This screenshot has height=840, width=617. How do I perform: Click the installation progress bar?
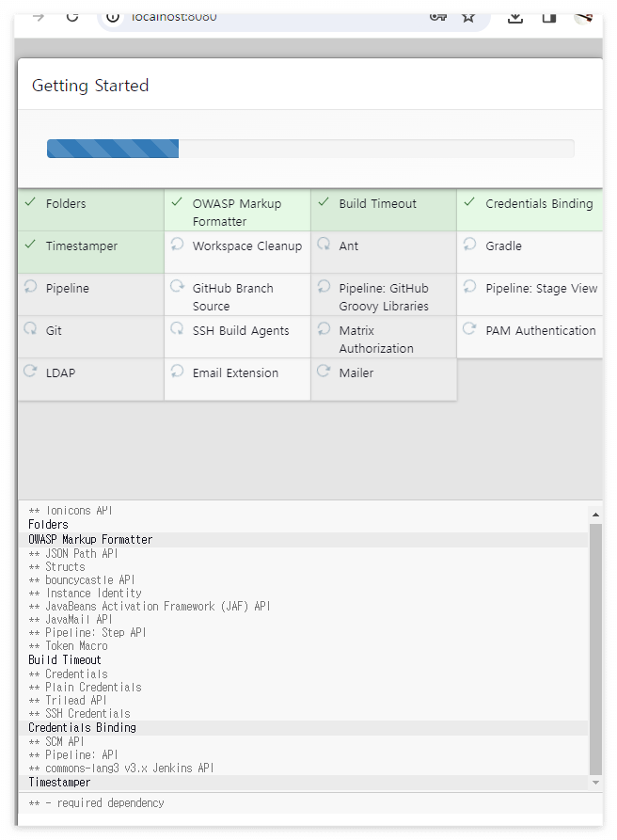[x=310, y=149]
